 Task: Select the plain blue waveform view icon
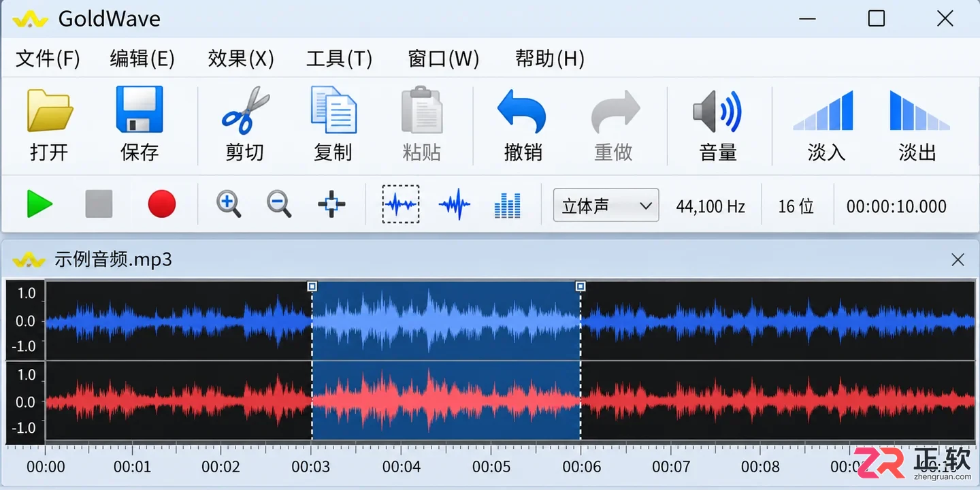(455, 204)
